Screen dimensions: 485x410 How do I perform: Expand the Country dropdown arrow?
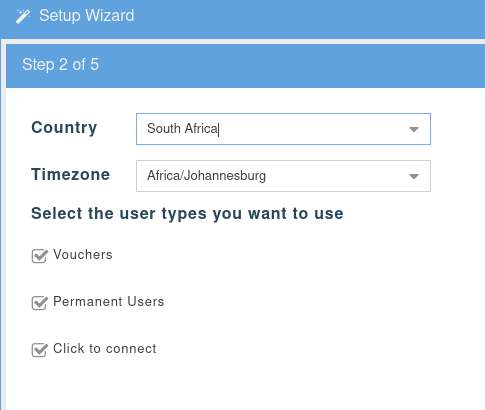coord(414,129)
